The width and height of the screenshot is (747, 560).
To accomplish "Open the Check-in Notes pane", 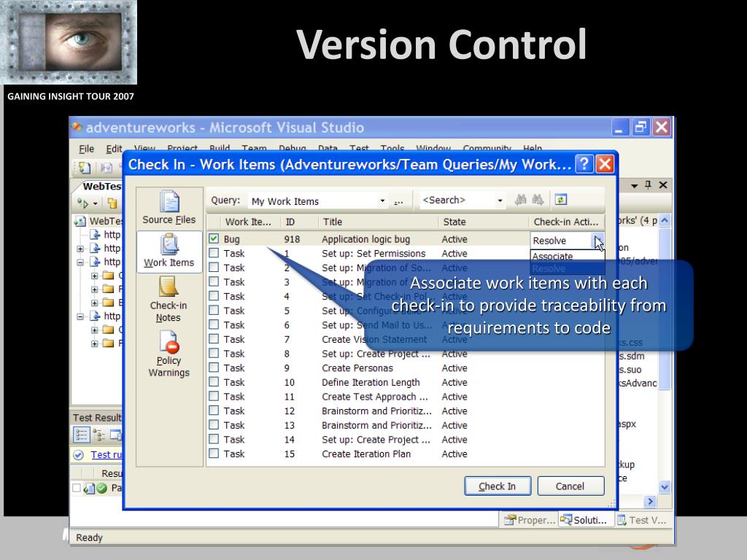I will [x=169, y=300].
